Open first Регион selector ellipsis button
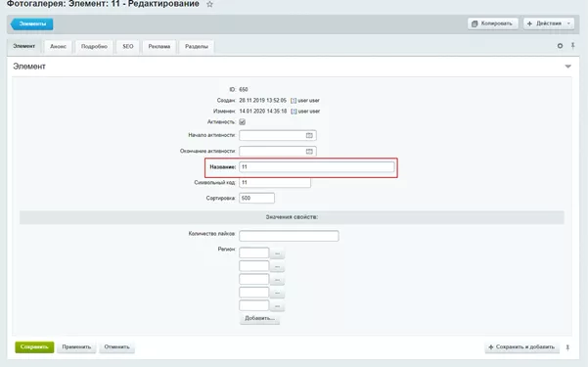 [x=277, y=253]
